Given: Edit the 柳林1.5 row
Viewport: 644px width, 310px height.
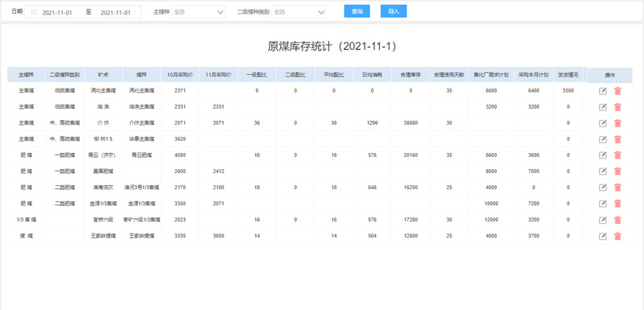Looking at the screenshot, I should (x=602, y=139).
